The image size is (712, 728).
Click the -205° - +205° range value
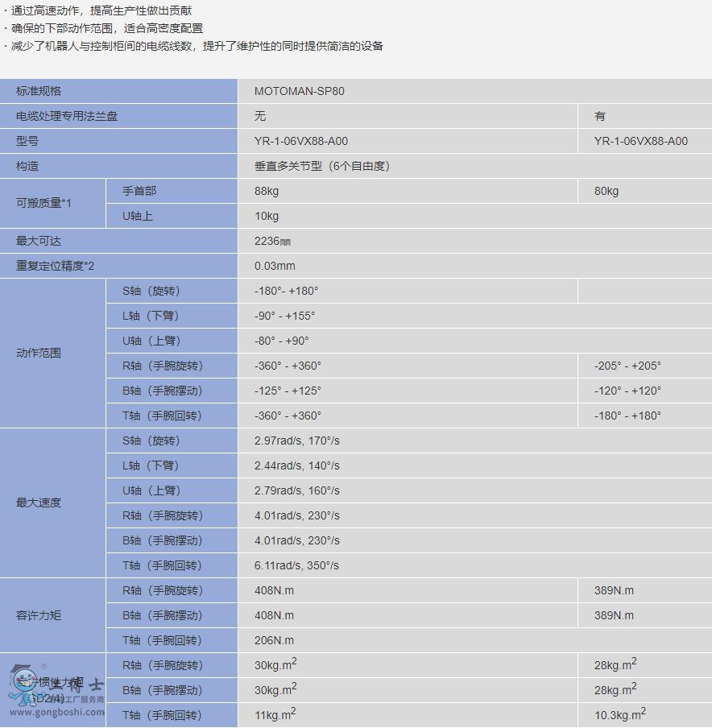(x=627, y=366)
